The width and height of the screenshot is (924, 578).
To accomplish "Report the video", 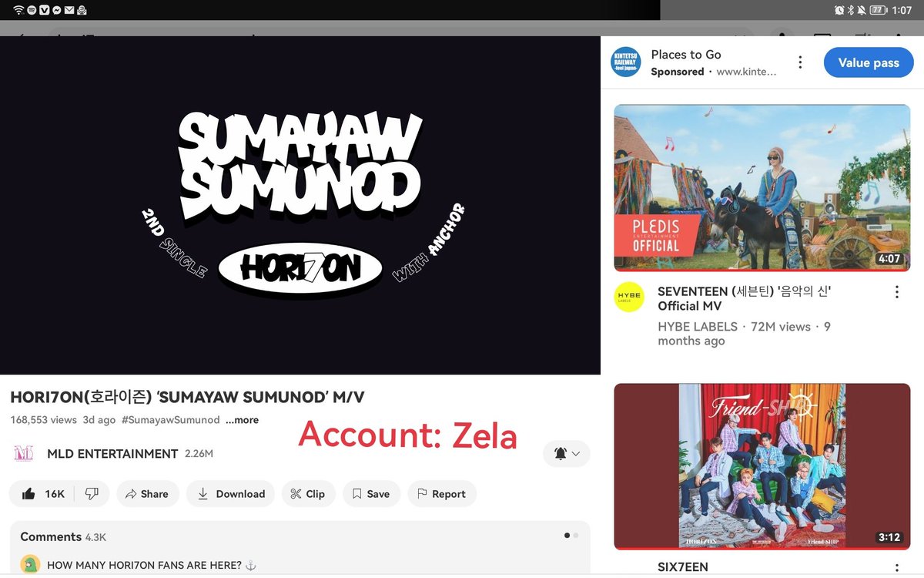I will (x=441, y=494).
